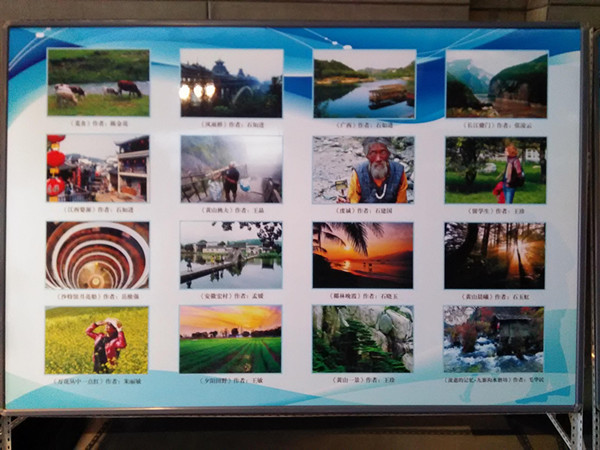Click the caption under the palm sunset photo
Image resolution: width=600 pixels, height=450 pixels.
tap(361, 296)
